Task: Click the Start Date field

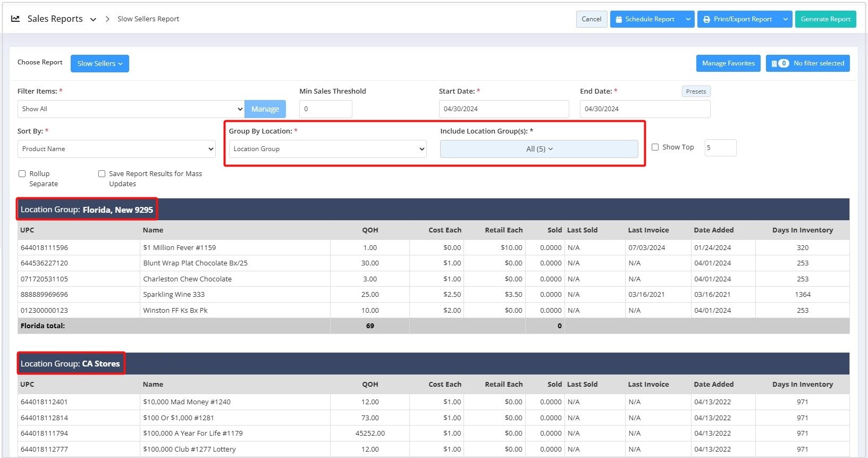Action: point(503,109)
